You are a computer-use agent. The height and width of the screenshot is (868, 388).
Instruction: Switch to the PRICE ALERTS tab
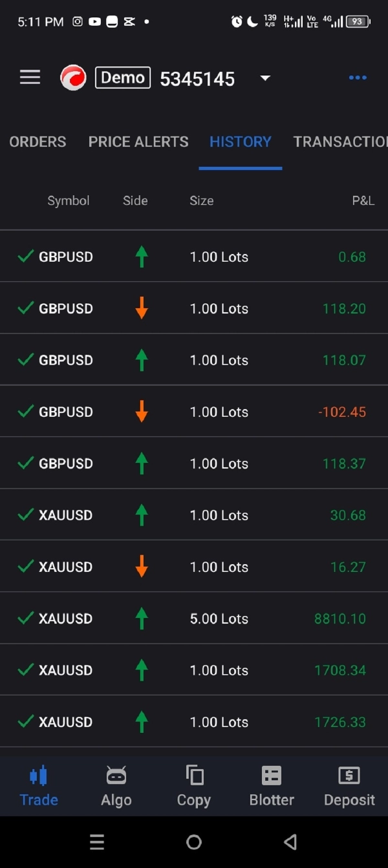point(138,142)
